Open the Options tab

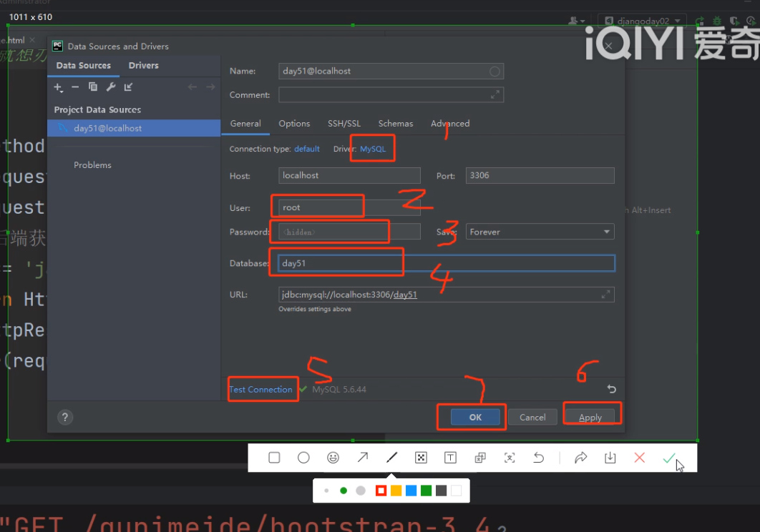[294, 124]
